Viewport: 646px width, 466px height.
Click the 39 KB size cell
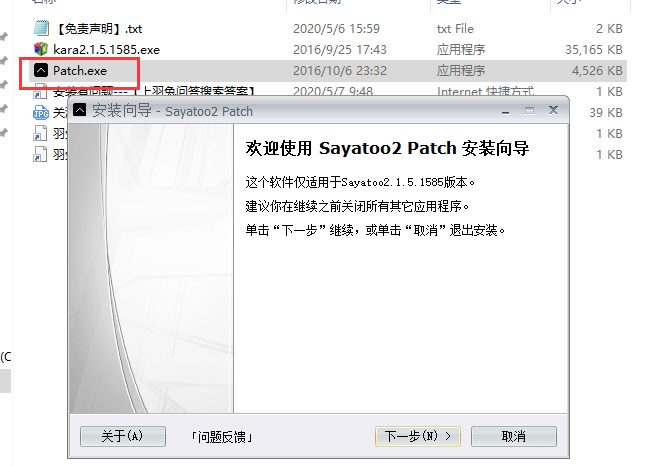606,112
